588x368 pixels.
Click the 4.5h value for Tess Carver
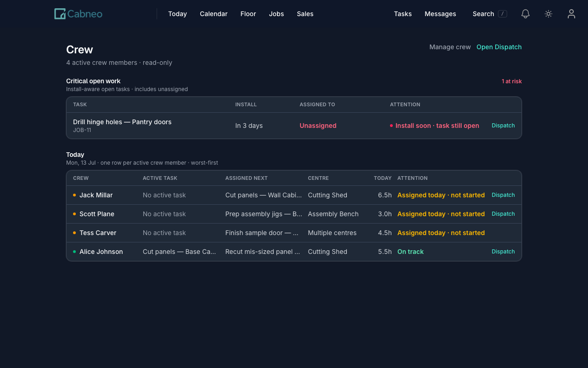(x=385, y=233)
